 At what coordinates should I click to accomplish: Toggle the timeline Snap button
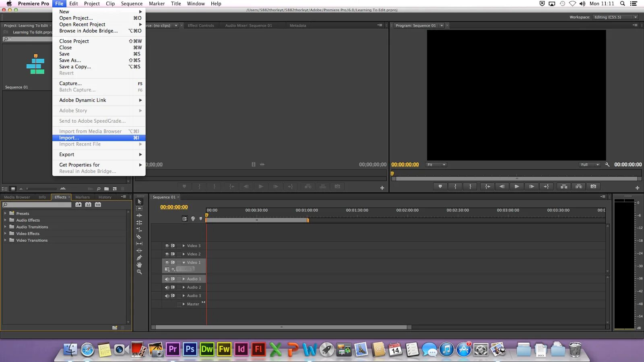pyautogui.click(x=185, y=219)
